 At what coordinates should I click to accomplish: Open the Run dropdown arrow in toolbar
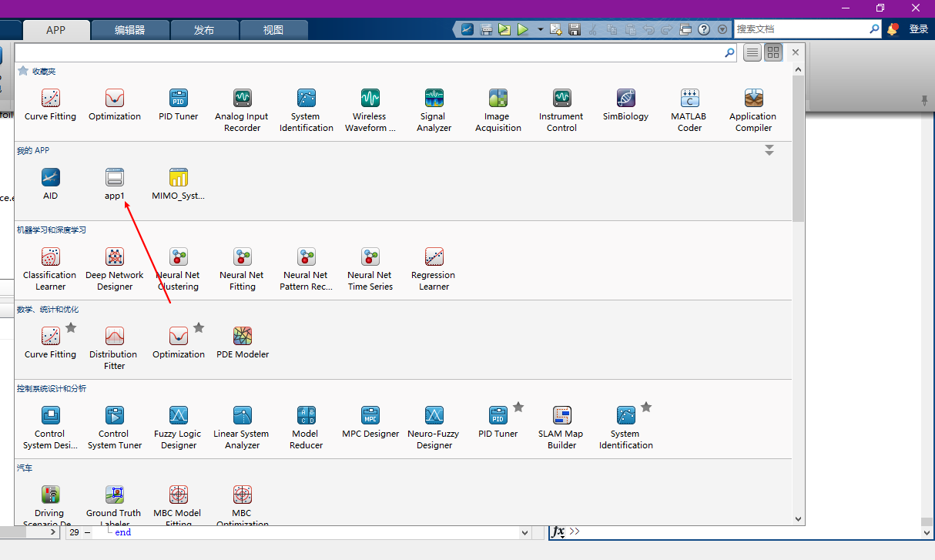tap(540, 29)
